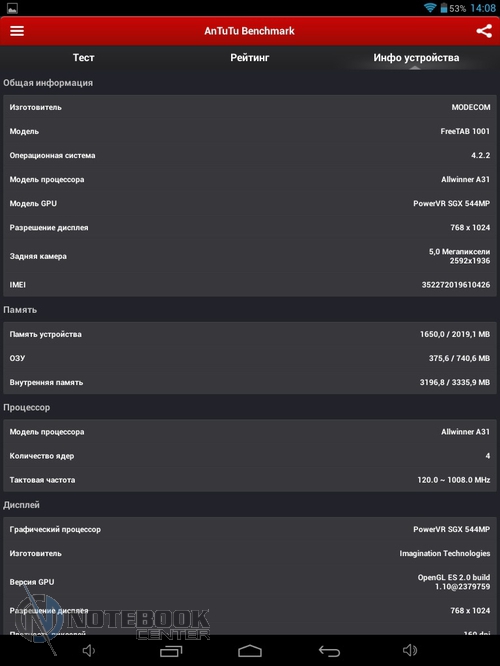Screen dimensions: 500x666
Task: Open recent apps from navigation bar
Action: [171, 651]
